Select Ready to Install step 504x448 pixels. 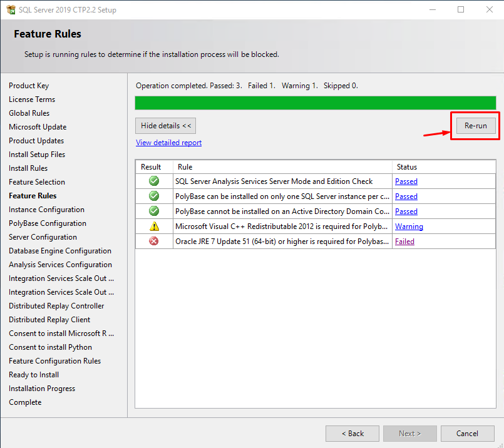pos(34,375)
